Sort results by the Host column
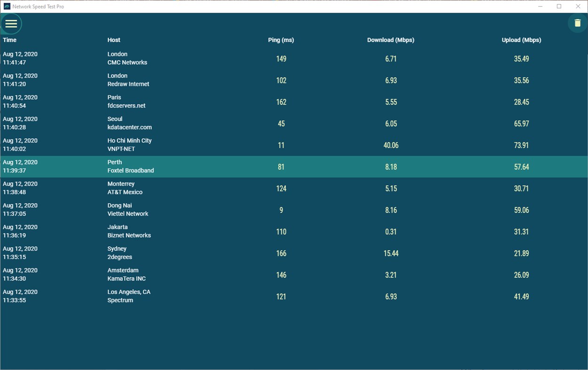 pyautogui.click(x=113, y=40)
